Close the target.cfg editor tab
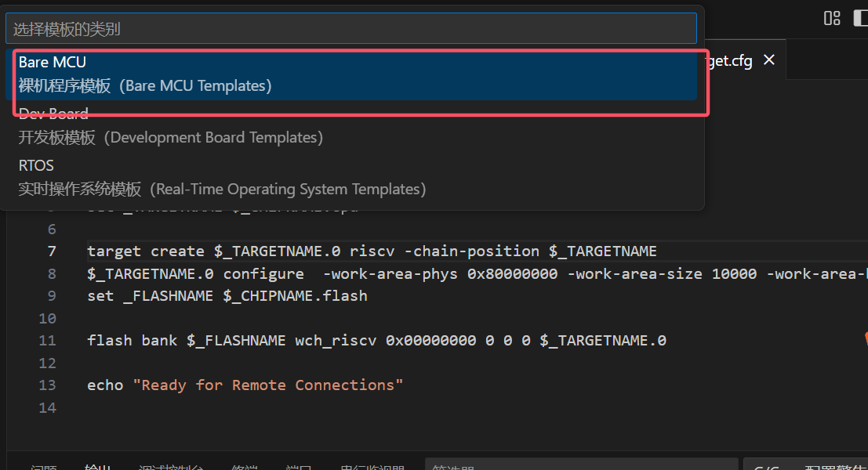The height and width of the screenshot is (470, 868). click(x=768, y=59)
